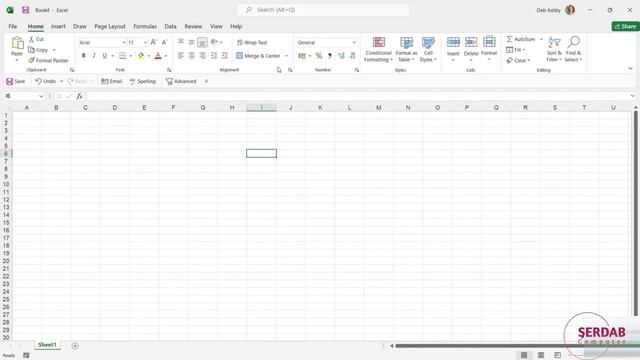Apply Middle Align to cell
640x360 pixels.
point(191,42)
